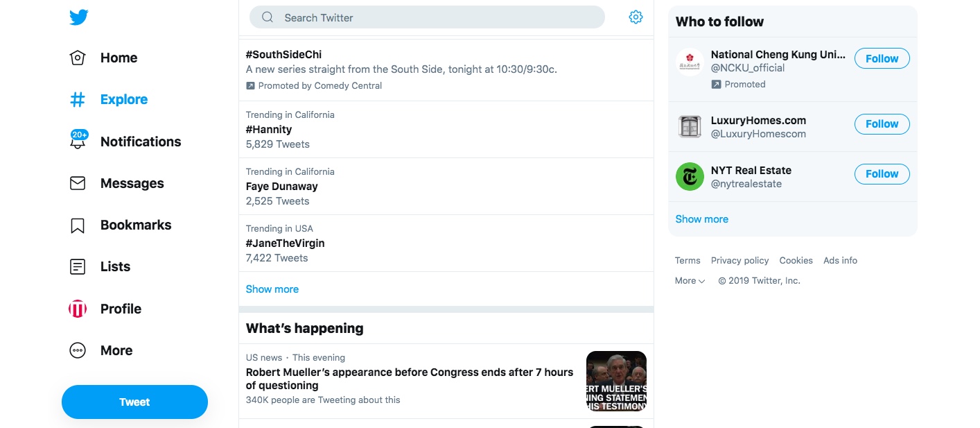The width and height of the screenshot is (980, 428).
Task: Follow National Cheng Kung University
Action: pyautogui.click(x=882, y=59)
